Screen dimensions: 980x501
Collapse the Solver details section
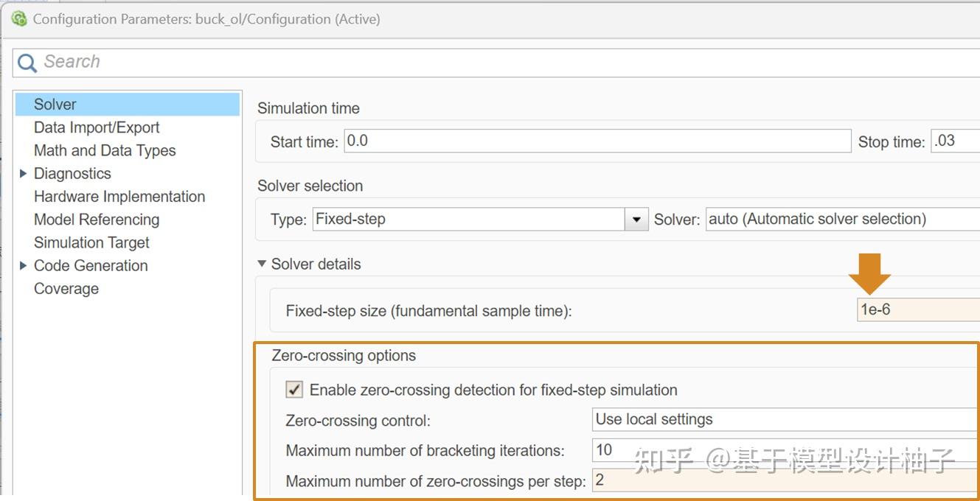(262, 264)
